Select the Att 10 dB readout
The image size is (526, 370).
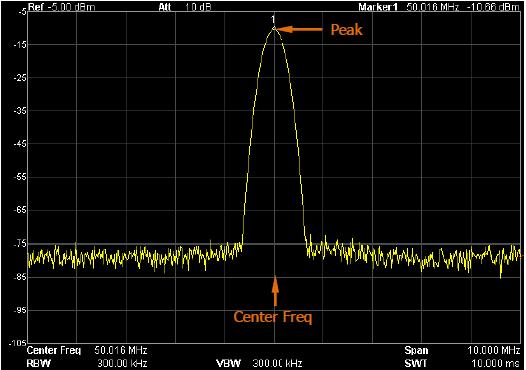pyautogui.click(x=185, y=7)
